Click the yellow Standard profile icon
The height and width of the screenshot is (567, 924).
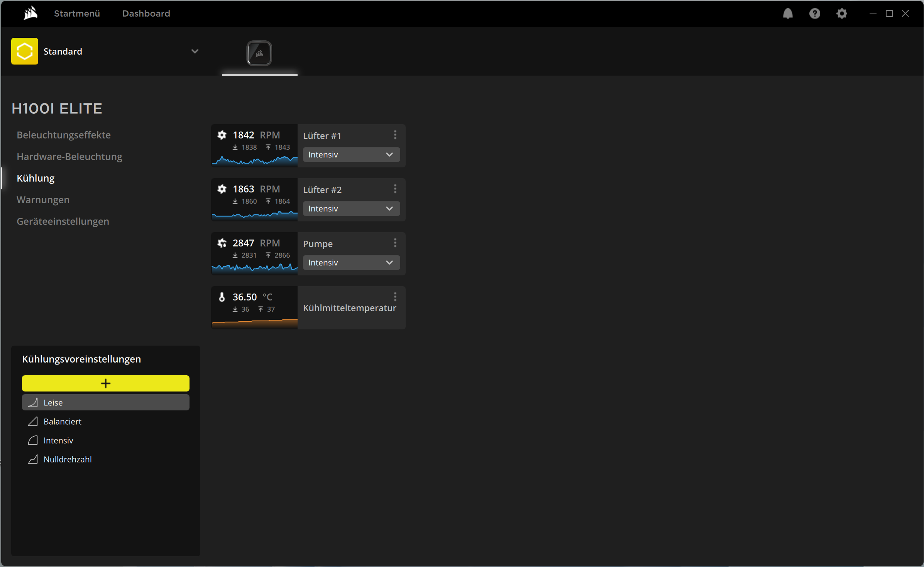[x=25, y=51]
